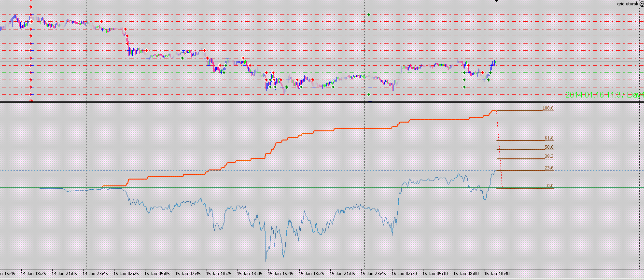
Task: Select the lowest green arrow below candles
Action: tap(368, 94)
